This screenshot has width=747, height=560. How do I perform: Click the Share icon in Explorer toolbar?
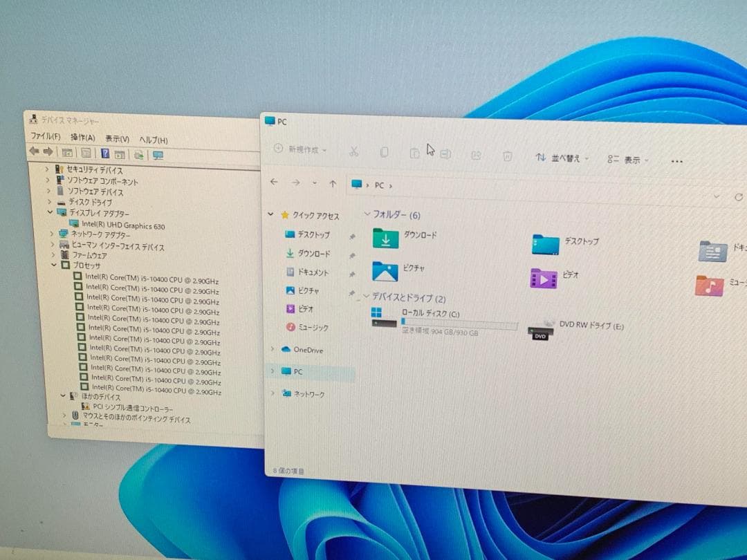click(x=477, y=155)
